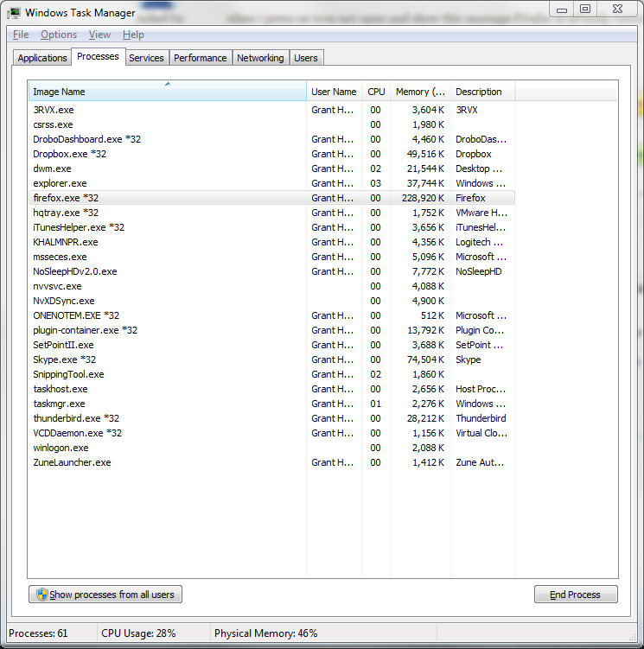Image resolution: width=644 pixels, height=649 pixels.
Task: Open the Options menu
Action: tap(59, 35)
